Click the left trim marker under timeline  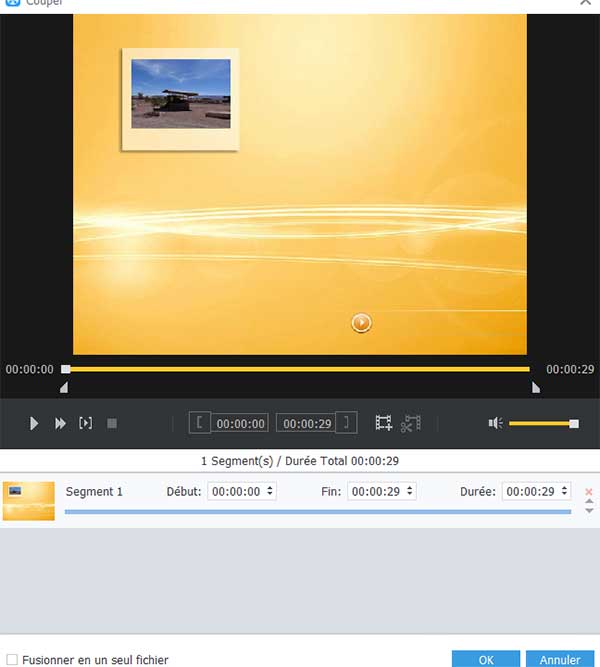tap(65, 387)
